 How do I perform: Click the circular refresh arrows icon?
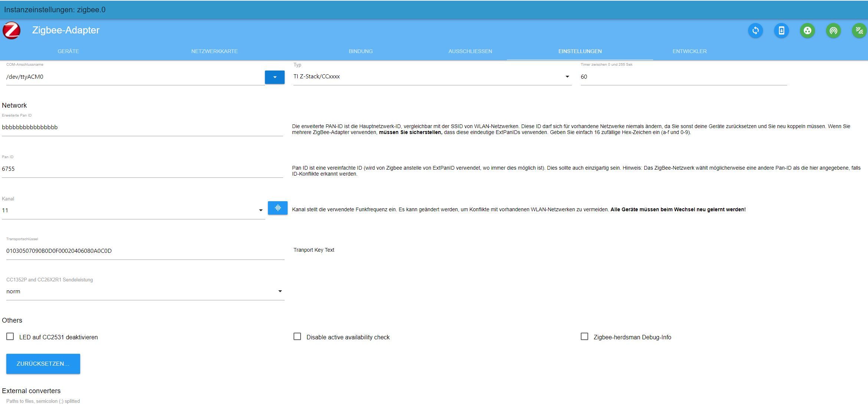pos(755,30)
